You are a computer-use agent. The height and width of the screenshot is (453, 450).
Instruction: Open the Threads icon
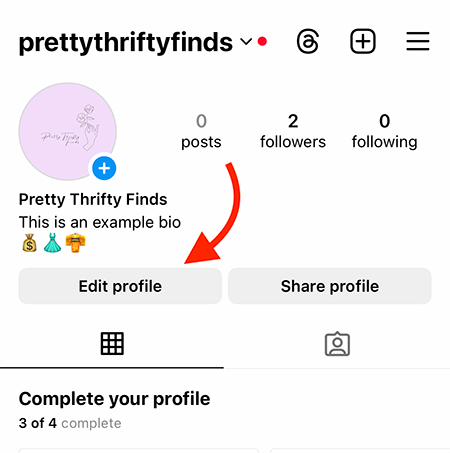coord(308,41)
